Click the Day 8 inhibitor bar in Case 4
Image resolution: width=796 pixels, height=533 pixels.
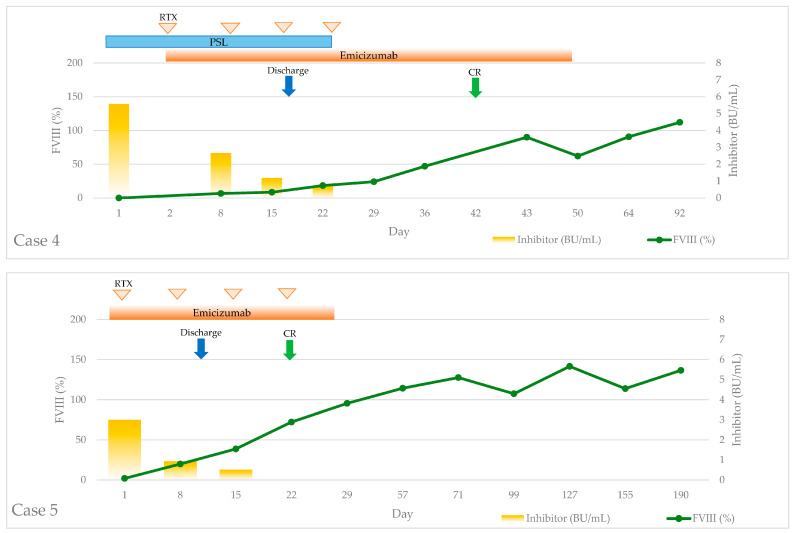(221, 173)
